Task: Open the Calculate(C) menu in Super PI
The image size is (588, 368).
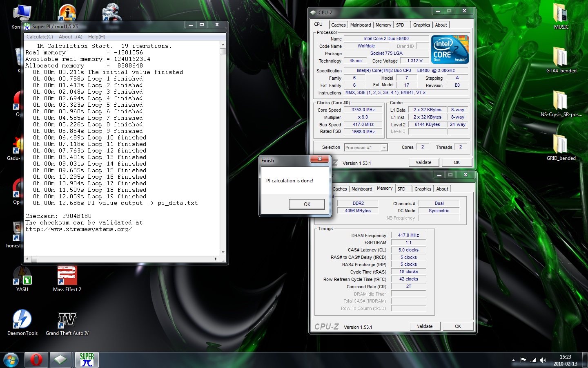Action: [40, 37]
